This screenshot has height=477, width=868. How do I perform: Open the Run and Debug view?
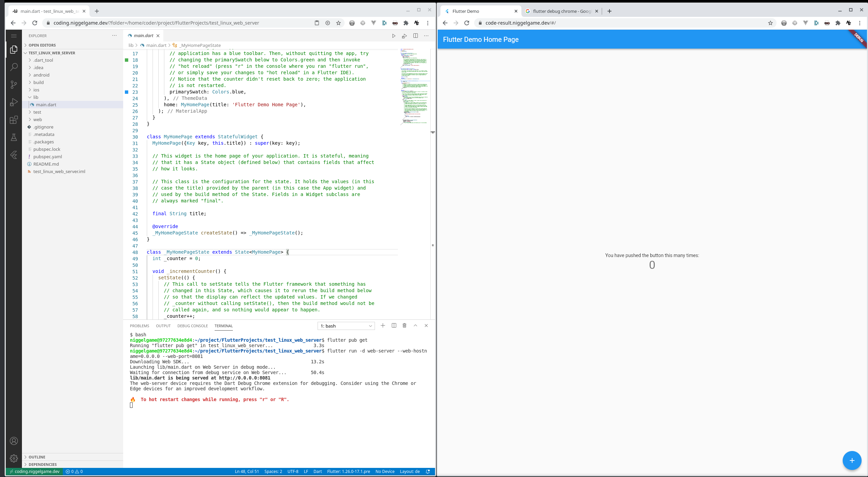pyautogui.click(x=14, y=102)
